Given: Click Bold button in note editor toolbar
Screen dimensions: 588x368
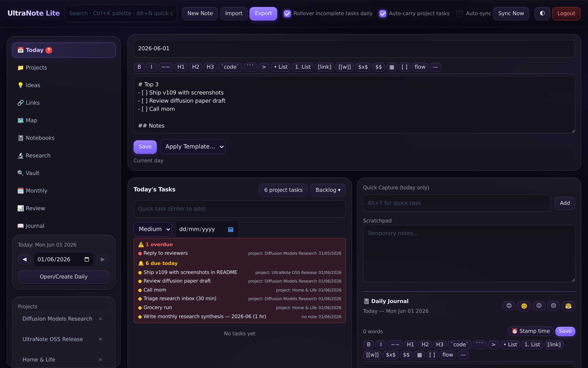Looking at the screenshot, I should (x=139, y=67).
